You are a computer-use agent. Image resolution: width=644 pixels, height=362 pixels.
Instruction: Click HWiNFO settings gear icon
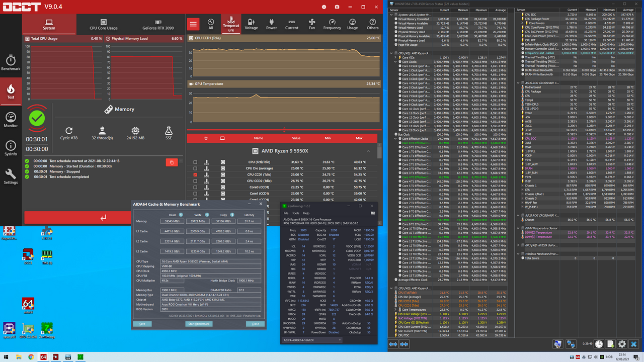pyautogui.click(x=622, y=344)
